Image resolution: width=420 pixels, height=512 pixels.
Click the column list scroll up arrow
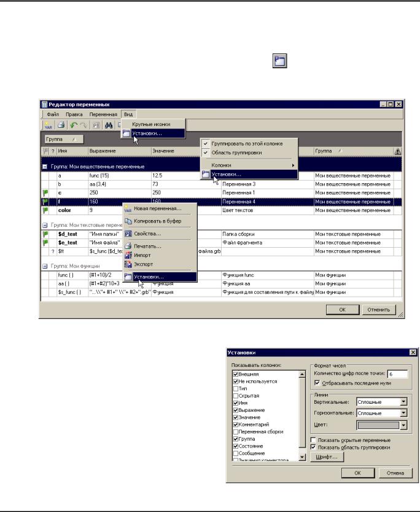(302, 374)
